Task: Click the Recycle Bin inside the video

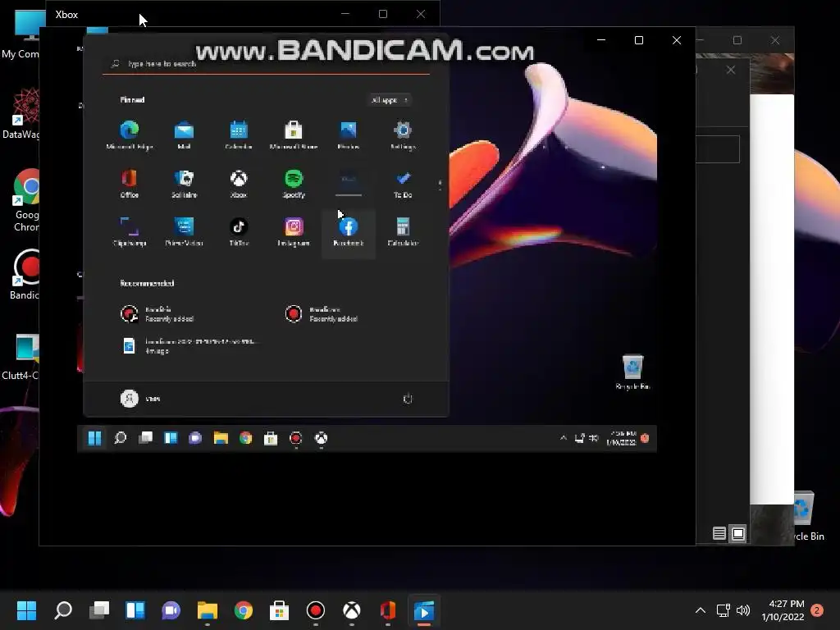Action: pyautogui.click(x=632, y=372)
